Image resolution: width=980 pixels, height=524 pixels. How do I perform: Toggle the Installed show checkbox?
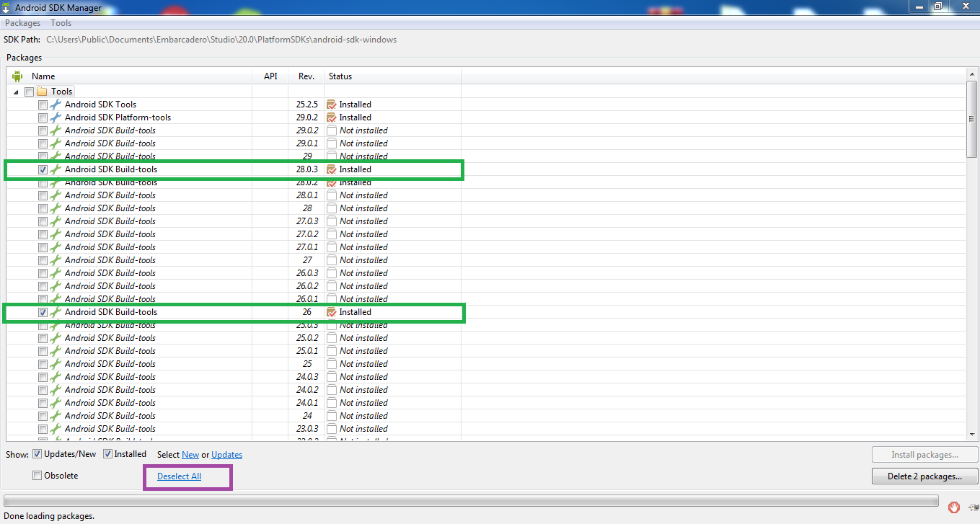click(107, 454)
